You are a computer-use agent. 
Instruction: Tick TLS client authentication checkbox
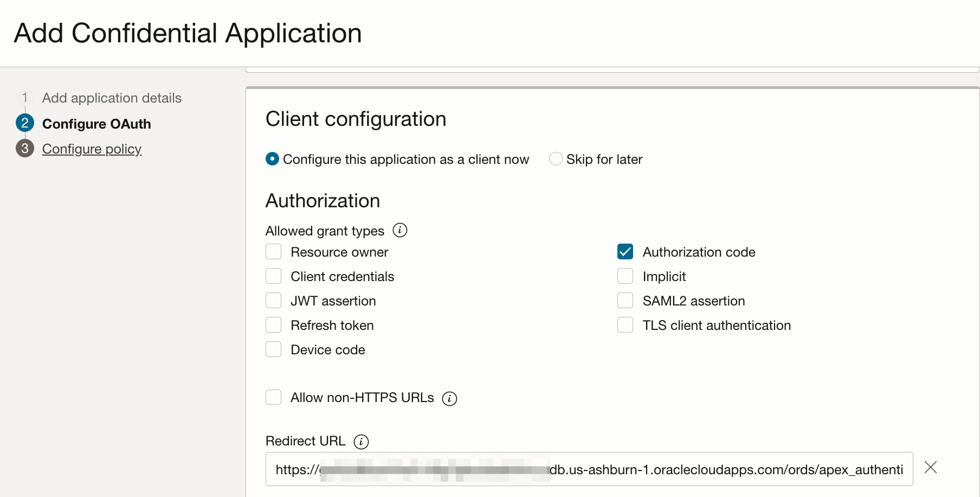[x=625, y=325]
